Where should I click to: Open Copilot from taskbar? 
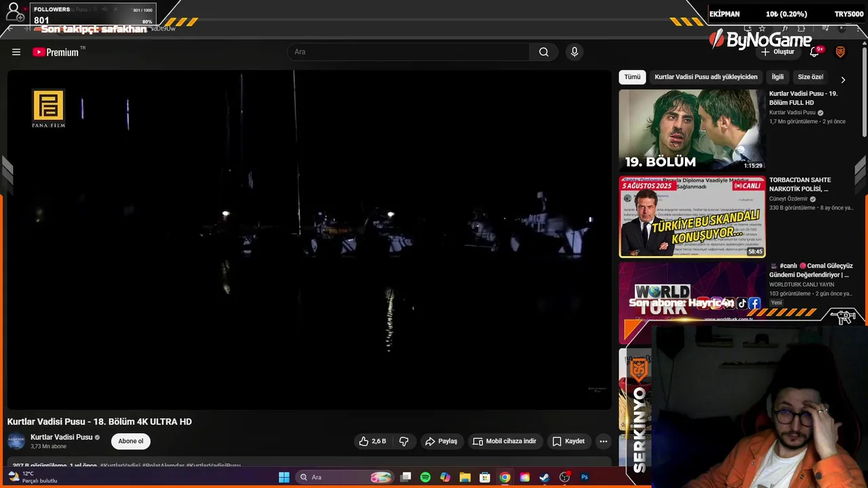(x=445, y=477)
